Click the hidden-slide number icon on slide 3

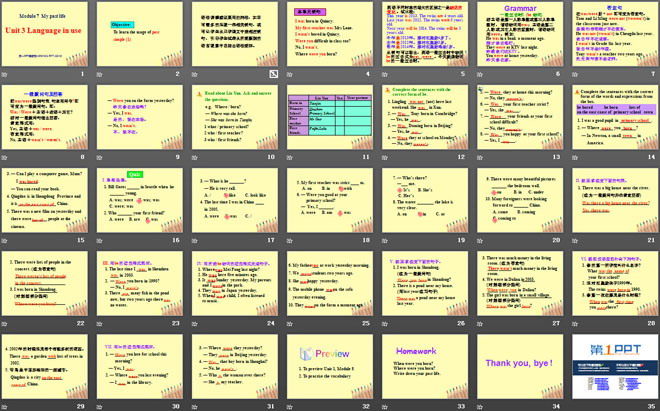274,74
